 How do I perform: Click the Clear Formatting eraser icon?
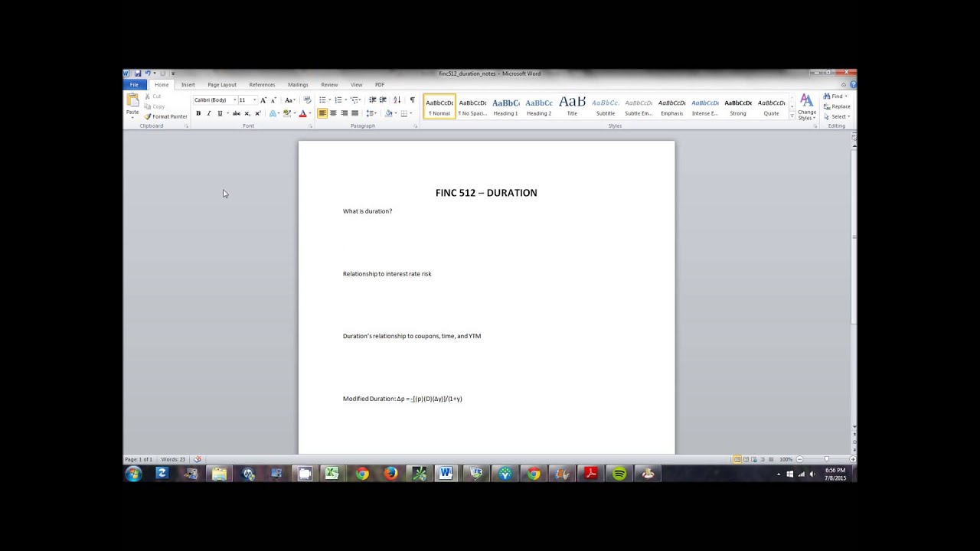pos(307,100)
